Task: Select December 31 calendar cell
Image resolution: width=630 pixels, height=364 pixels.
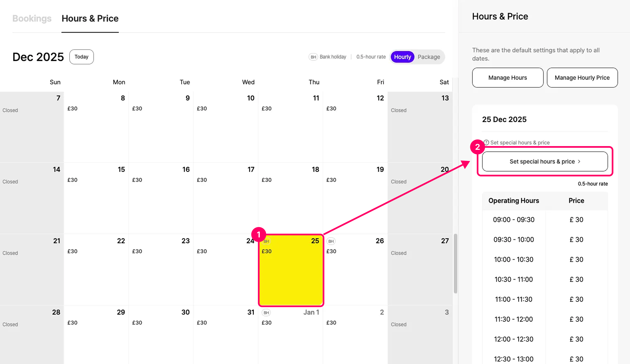Action: pyautogui.click(x=226, y=335)
